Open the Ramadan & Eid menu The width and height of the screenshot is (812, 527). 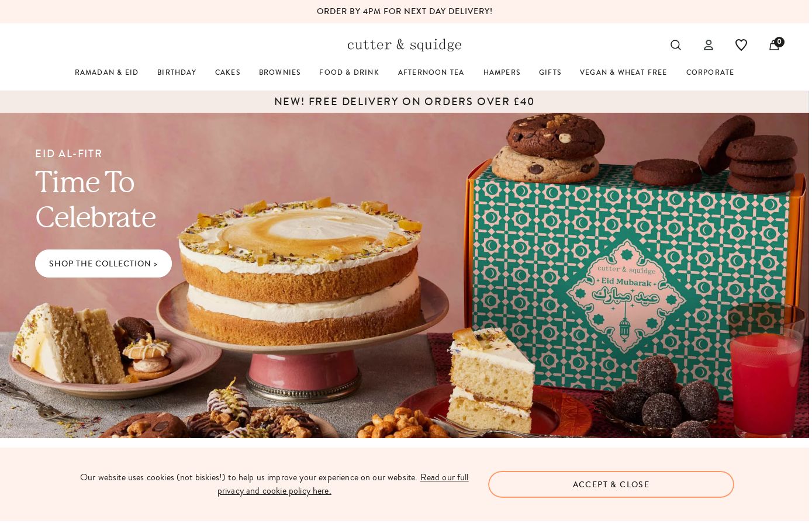click(x=106, y=72)
